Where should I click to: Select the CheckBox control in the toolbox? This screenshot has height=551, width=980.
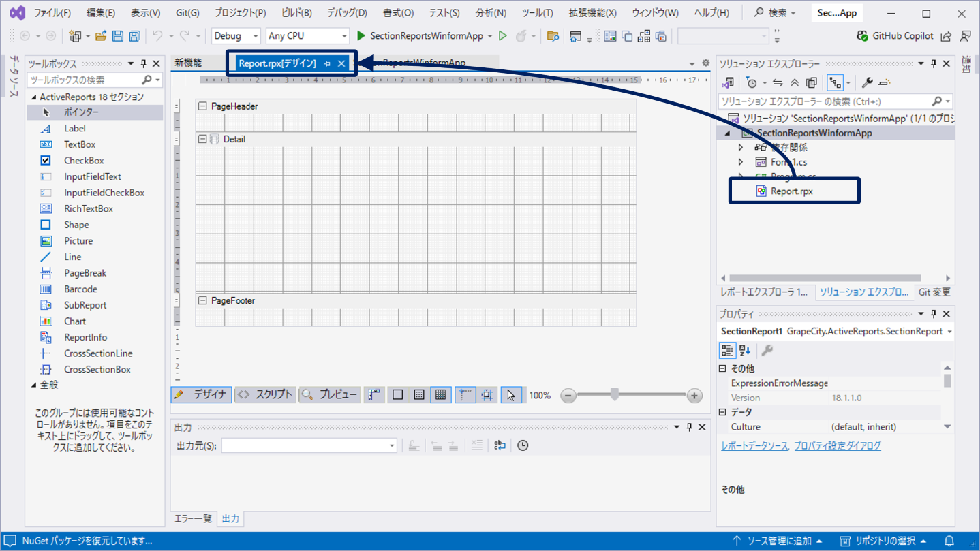click(84, 160)
